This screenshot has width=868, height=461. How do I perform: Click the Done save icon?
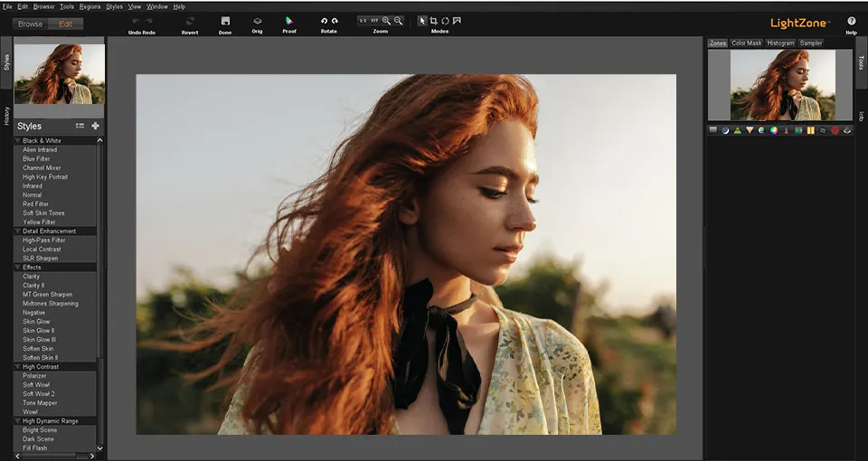click(x=225, y=21)
